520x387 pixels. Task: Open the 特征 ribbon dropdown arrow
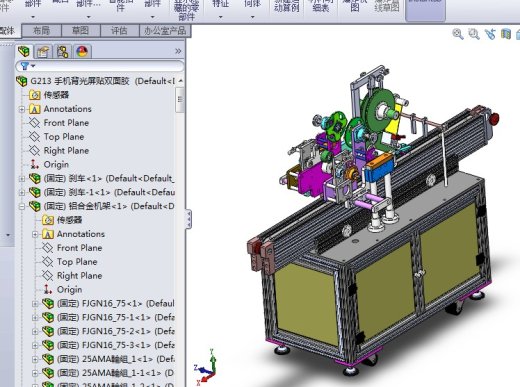click(220, 17)
